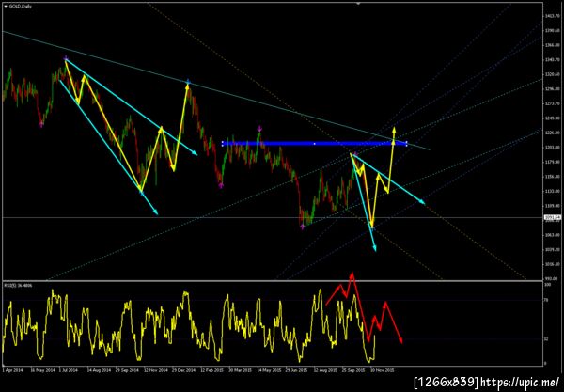The image size is (564, 392).
Task: Click the 12 Feb 2015 date label
Action: (x=211, y=370)
